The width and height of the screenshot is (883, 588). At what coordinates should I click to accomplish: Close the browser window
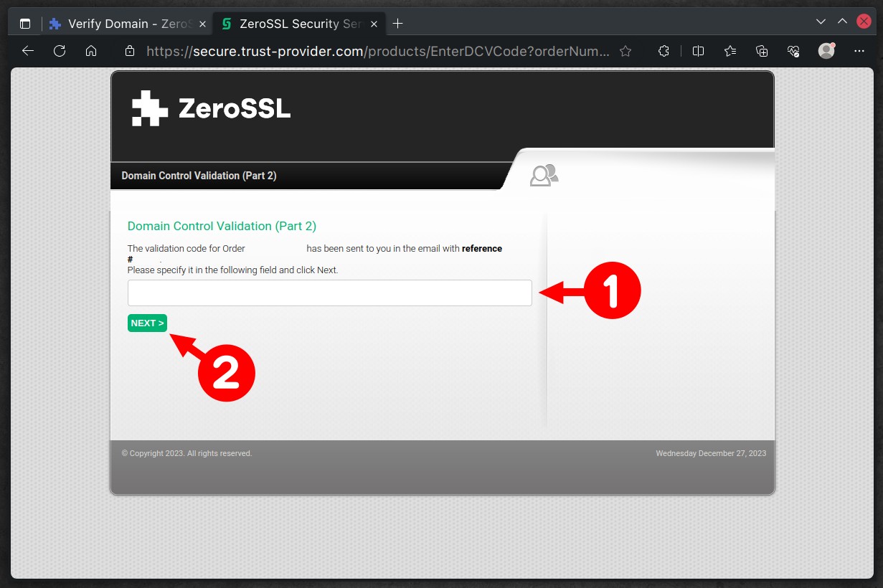point(864,22)
